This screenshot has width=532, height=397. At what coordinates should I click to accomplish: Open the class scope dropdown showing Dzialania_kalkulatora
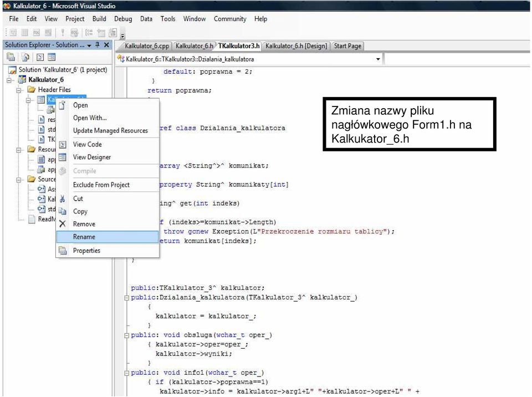[x=378, y=59]
